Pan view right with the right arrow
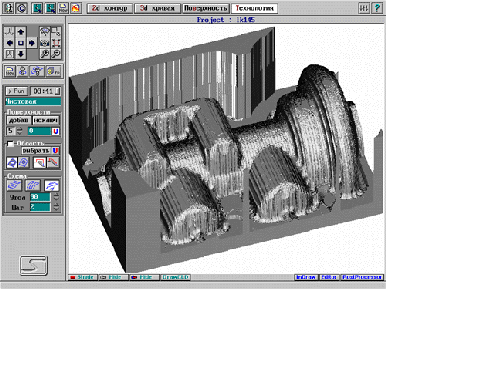500x375 pixels. [x=32, y=43]
